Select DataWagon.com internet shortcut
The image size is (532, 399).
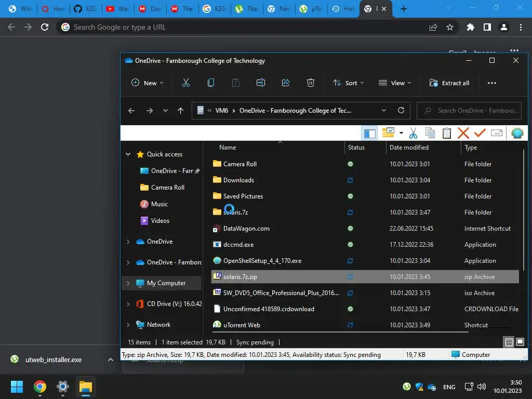tap(365, 229)
